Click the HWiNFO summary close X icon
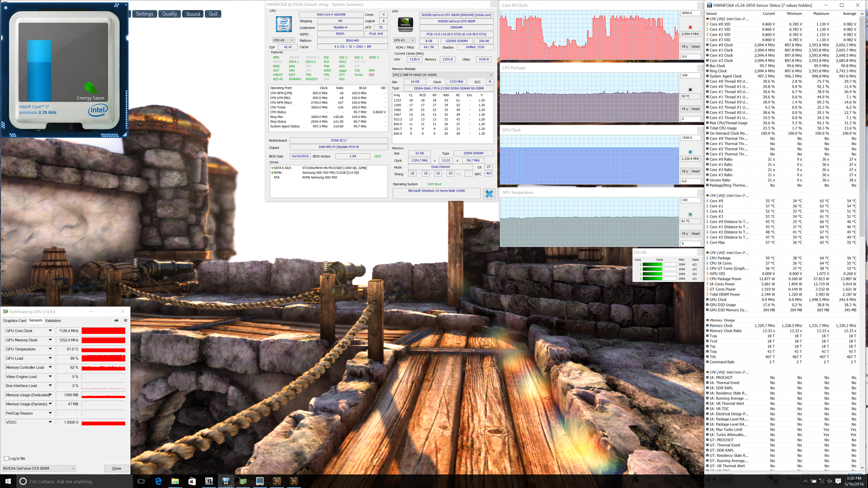Image resolution: width=868 pixels, height=488 pixels. [x=489, y=194]
